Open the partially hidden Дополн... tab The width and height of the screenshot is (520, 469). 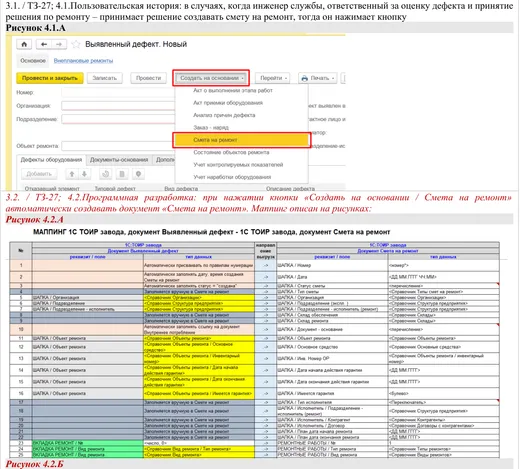(164, 160)
